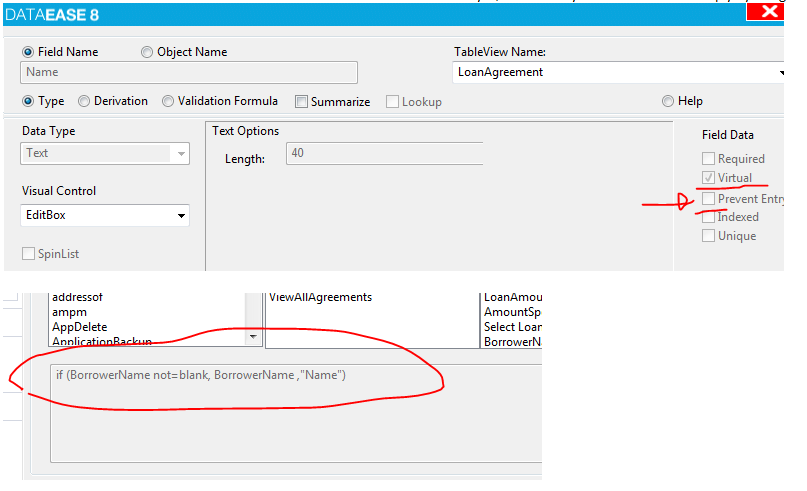Choose the Type radio option
Screen dimensions: 807x491
pos(28,101)
